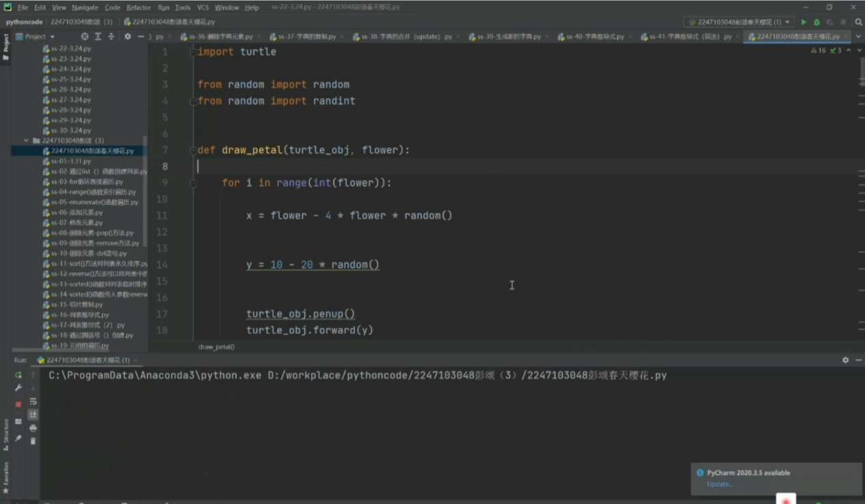Collapse the 2247103048 project folder
This screenshot has width=865, height=504.
pos(27,140)
